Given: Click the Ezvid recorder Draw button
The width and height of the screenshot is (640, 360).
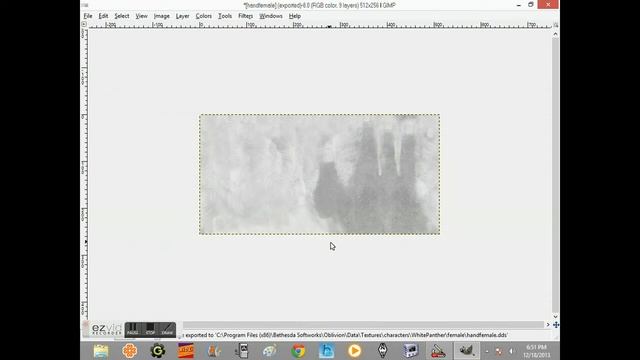Looking at the screenshot, I should click(167, 329).
